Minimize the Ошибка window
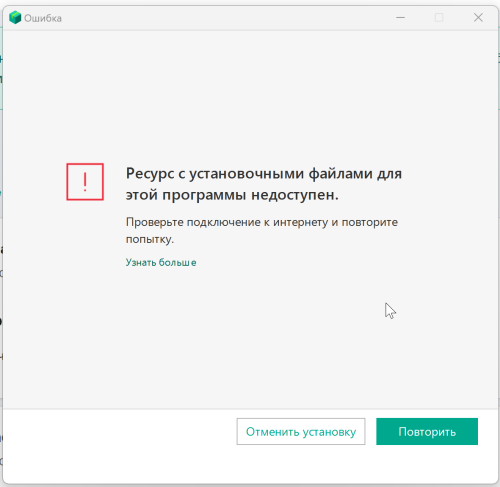 pyautogui.click(x=400, y=17)
